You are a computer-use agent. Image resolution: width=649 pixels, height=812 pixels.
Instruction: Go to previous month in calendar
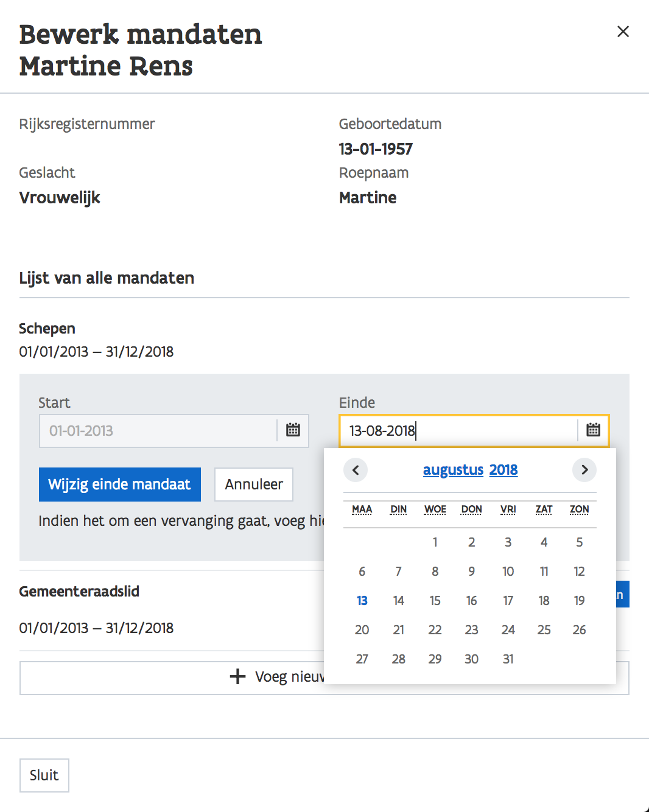[x=356, y=470]
